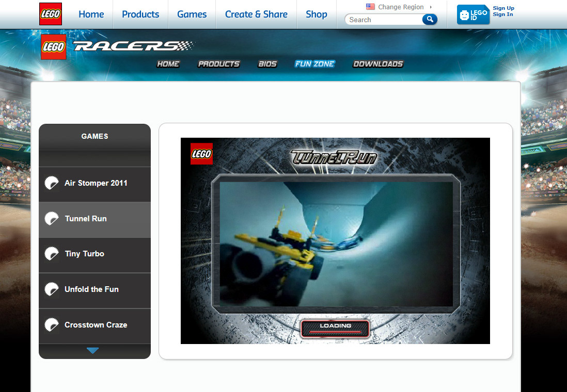Select Crosstown Craze game
The image size is (567, 392).
tap(94, 326)
